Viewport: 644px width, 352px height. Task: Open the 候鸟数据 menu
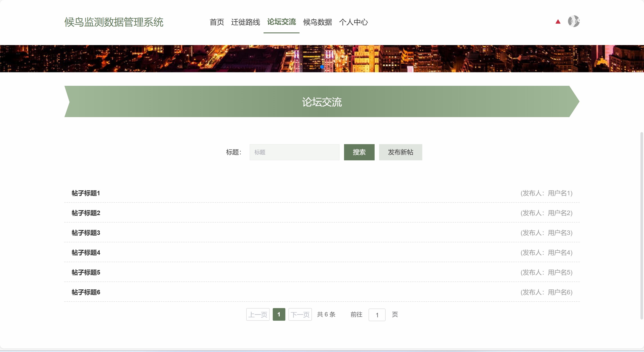tap(317, 22)
